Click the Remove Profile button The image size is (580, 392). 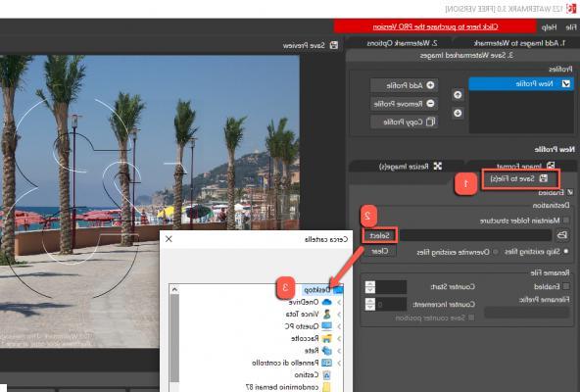tap(405, 104)
